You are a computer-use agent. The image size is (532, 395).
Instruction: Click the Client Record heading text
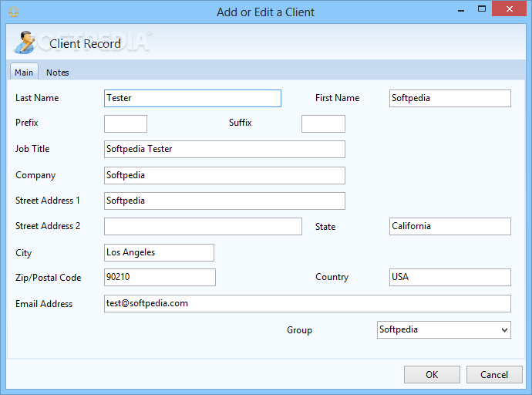point(85,44)
